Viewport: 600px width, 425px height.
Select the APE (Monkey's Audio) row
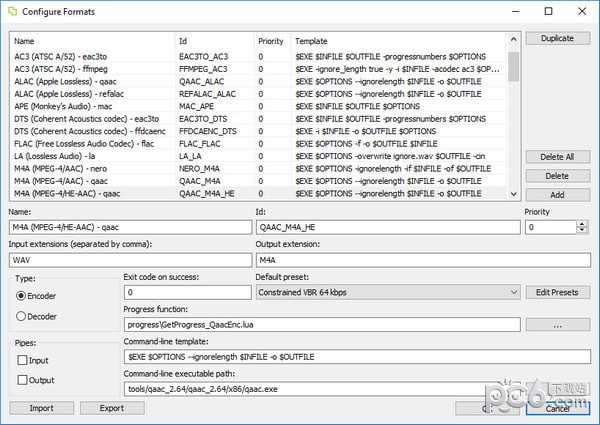click(90, 105)
